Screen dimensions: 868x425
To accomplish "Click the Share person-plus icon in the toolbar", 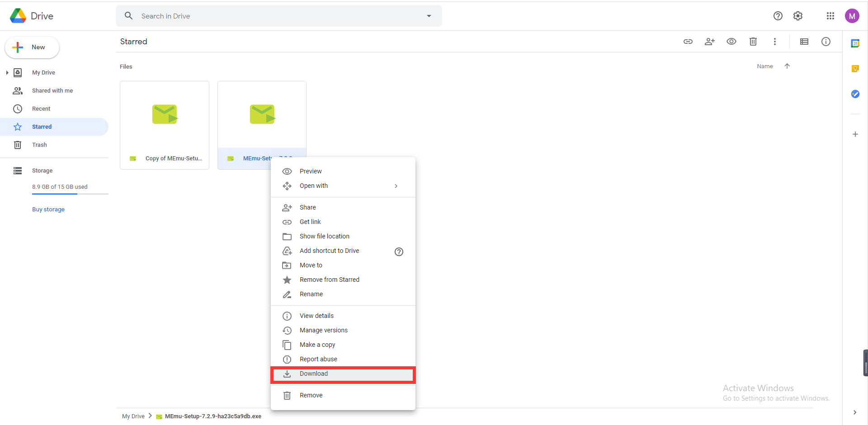I will pyautogui.click(x=709, y=42).
